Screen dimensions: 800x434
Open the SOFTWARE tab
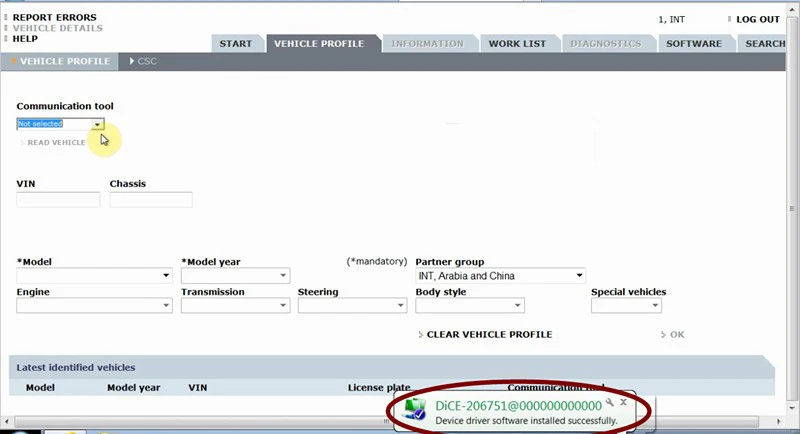(694, 44)
